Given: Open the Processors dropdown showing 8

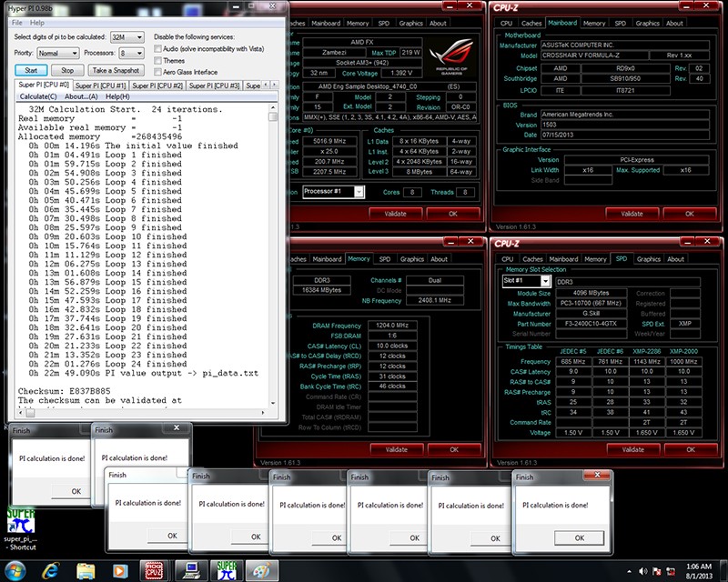Looking at the screenshot, I should point(131,53).
